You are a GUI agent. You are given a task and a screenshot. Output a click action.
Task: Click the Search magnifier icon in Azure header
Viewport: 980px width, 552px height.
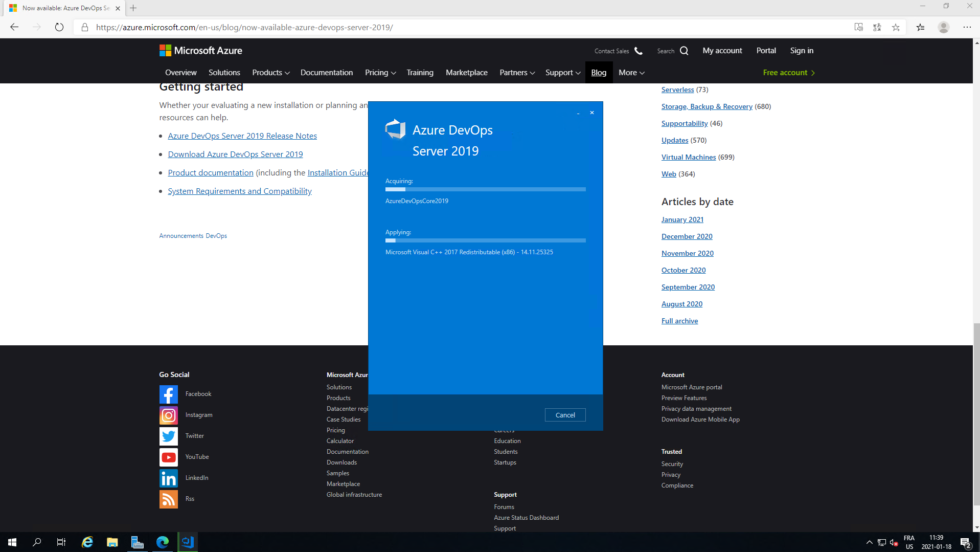tap(684, 51)
